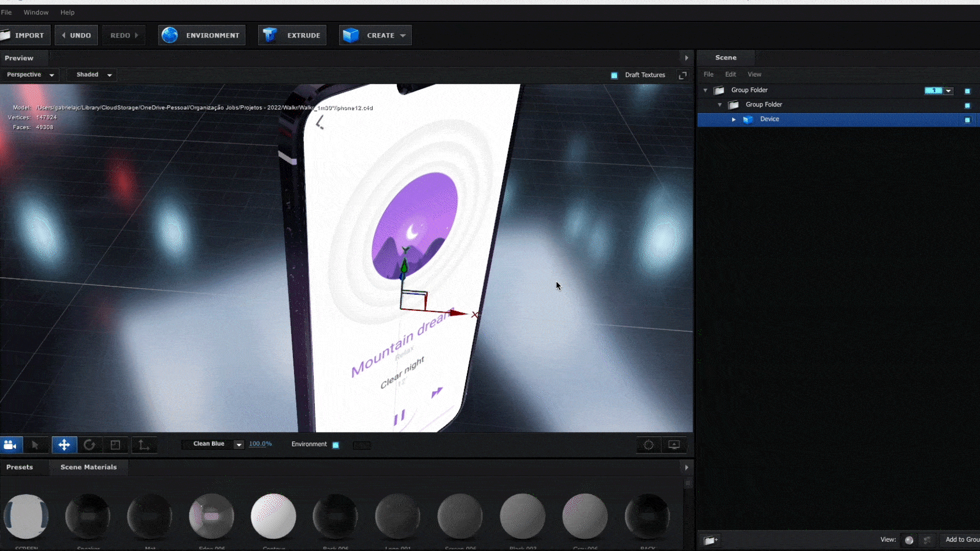Click the Environment globe icon

170,35
